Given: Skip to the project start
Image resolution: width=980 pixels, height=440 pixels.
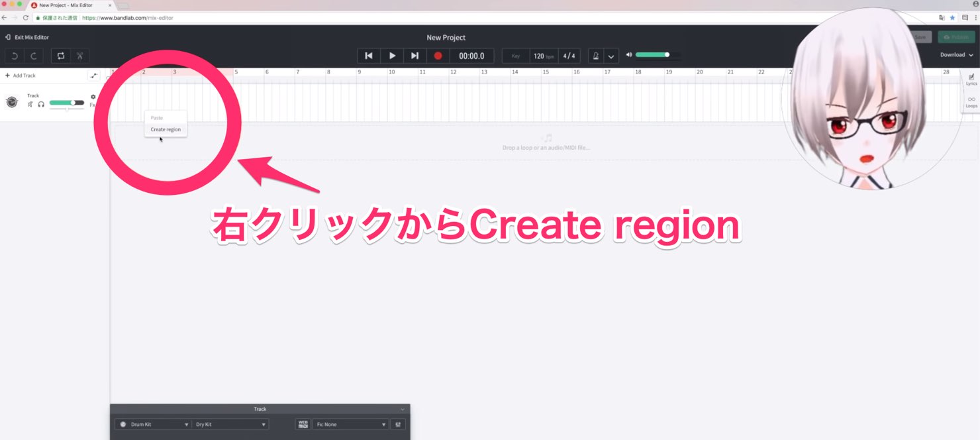Looking at the screenshot, I should [369, 56].
